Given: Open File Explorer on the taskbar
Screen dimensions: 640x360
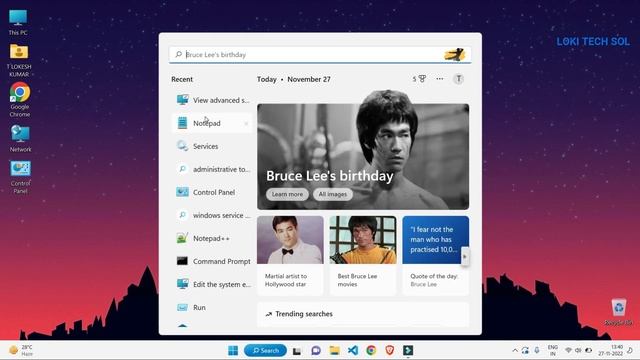Looking at the screenshot, I should [334, 350].
